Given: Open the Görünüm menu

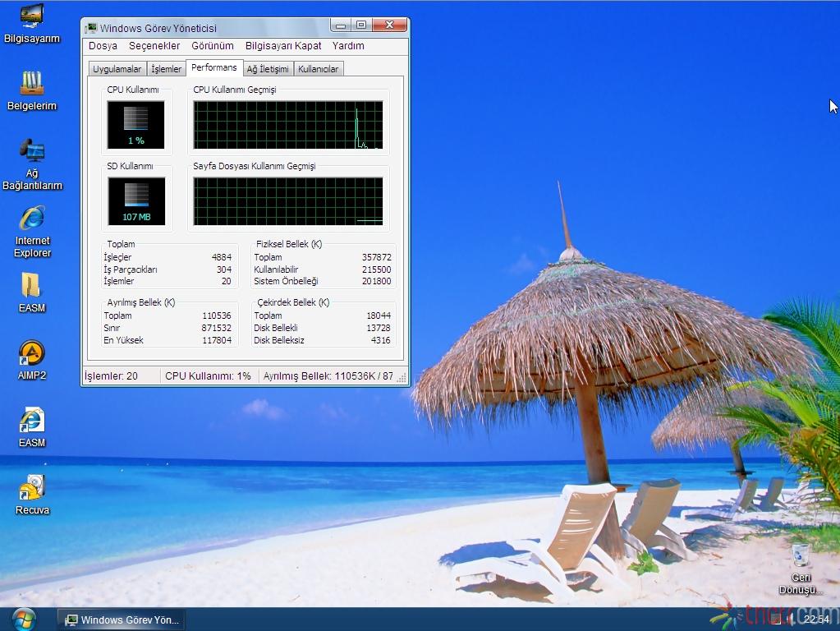Looking at the screenshot, I should click(213, 45).
